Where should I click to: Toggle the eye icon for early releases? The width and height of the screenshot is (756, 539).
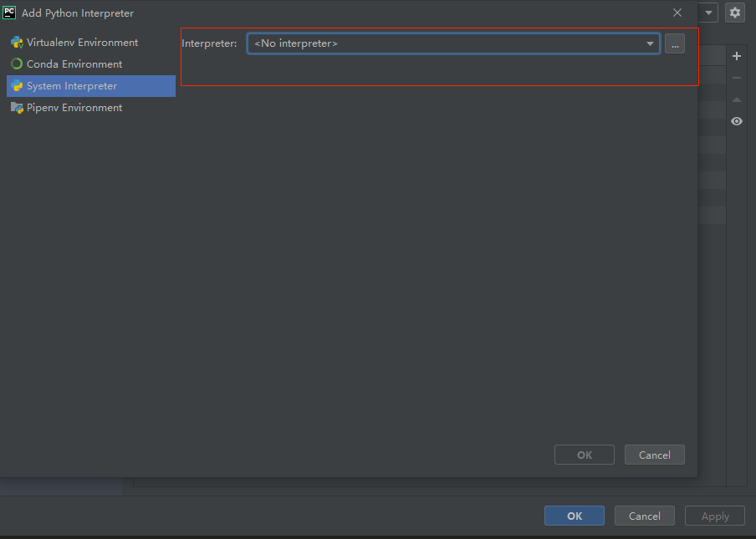click(737, 121)
